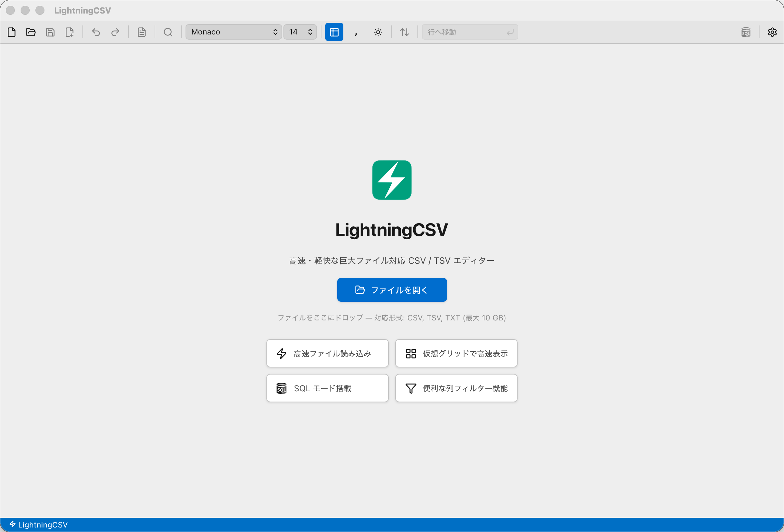Click the green lightning app logo
The height and width of the screenshot is (532, 784).
392,180
